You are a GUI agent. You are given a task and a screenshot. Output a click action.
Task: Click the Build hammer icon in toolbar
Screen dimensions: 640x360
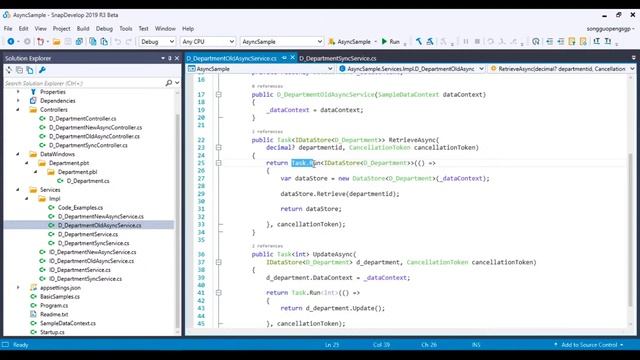(x=419, y=42)
